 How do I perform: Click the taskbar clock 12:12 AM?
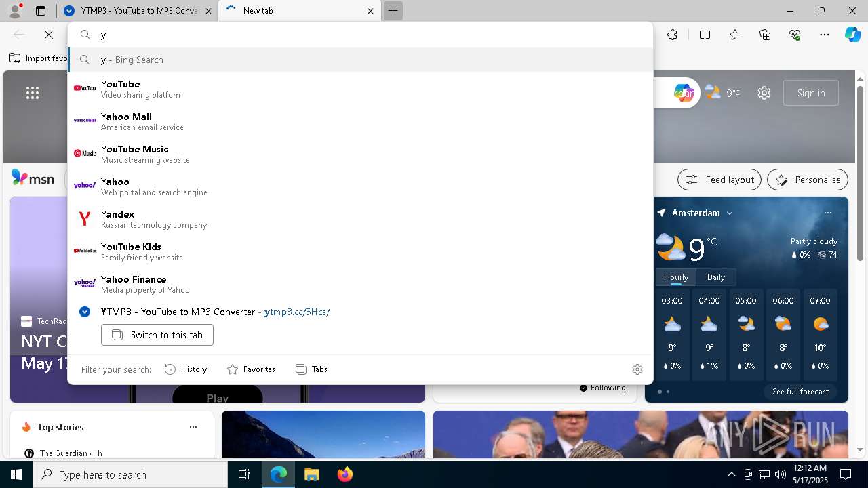point(810,474)
